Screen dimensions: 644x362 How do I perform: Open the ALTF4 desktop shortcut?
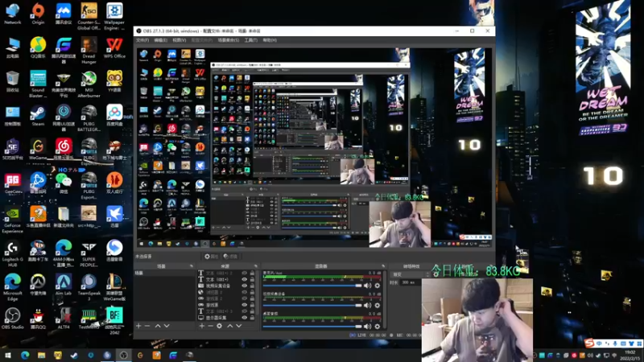64,319
